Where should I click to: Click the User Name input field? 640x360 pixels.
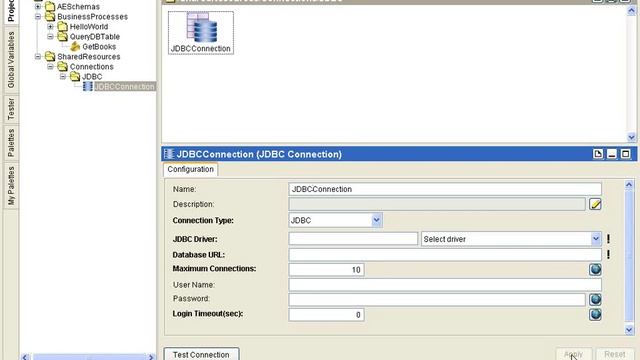(445, 284)
